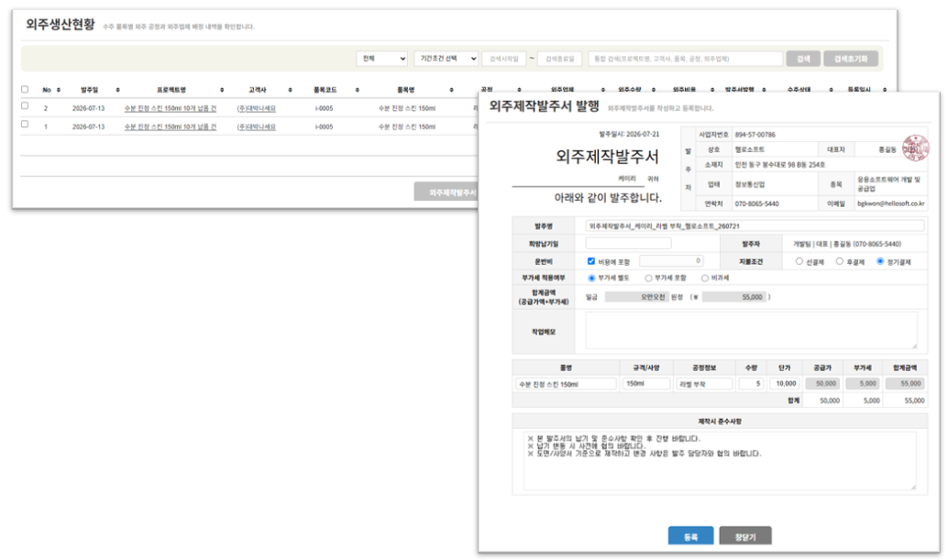
Task: Open (주)대박나세요 customer link in row 2
Action: 256,108
